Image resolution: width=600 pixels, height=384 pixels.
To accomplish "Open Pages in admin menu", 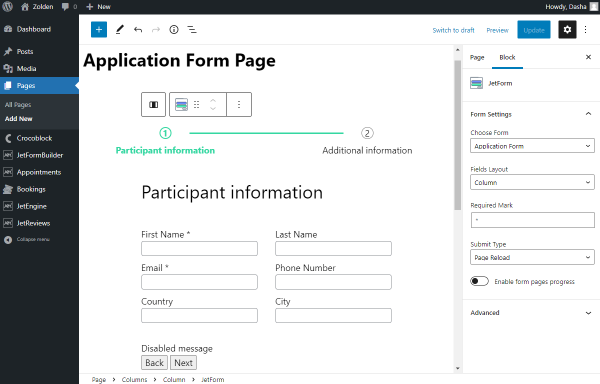I will click(x=39, y=86).
